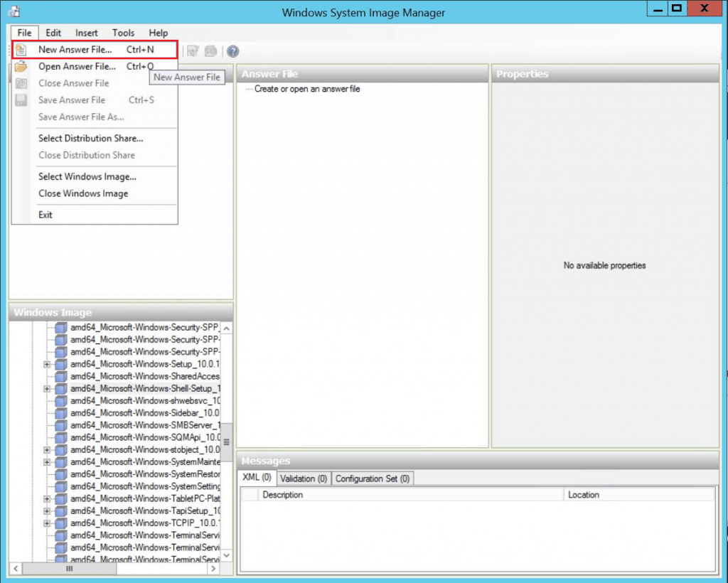The image size is (728, 583).
Task: Select the amd64_Microsoft-Windows-stobject row
Action: click(145, 450)
